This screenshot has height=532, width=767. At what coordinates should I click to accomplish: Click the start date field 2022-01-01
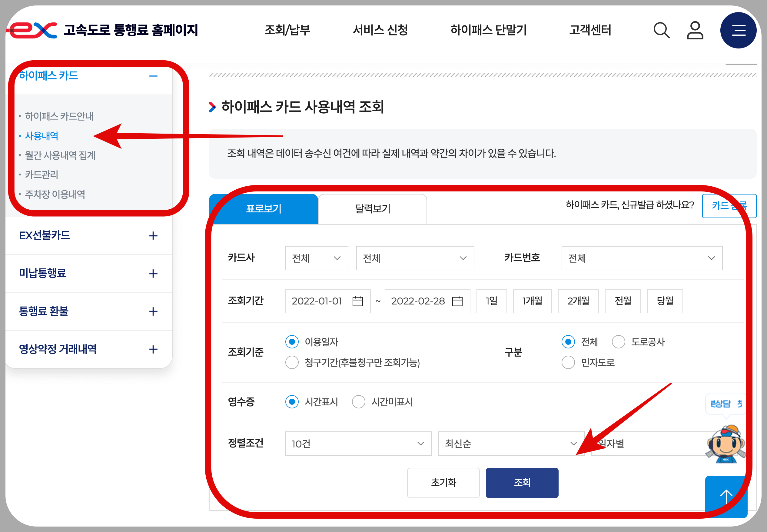tap(328, 301)
